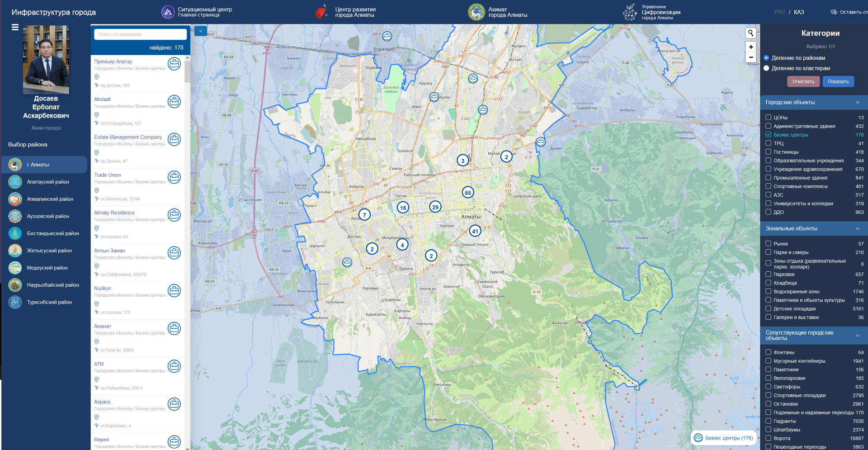Collapse the results list panel arrow
Screen dimensions: 868x450
click(200, 31)
